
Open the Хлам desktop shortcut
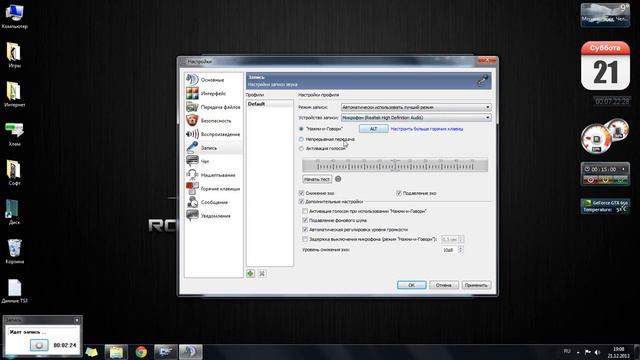click(x=14, y=134)
